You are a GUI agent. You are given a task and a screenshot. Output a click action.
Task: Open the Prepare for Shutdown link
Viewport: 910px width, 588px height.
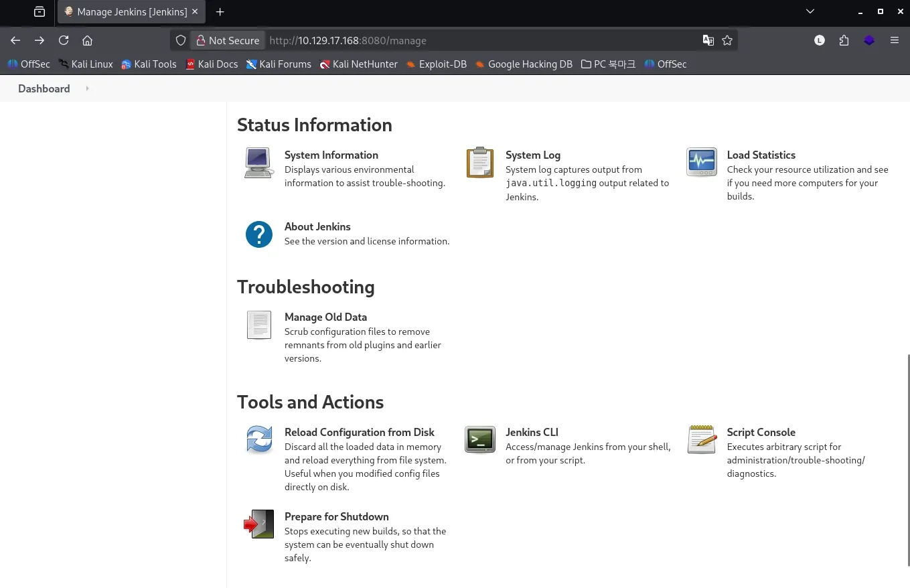[337, 516]
